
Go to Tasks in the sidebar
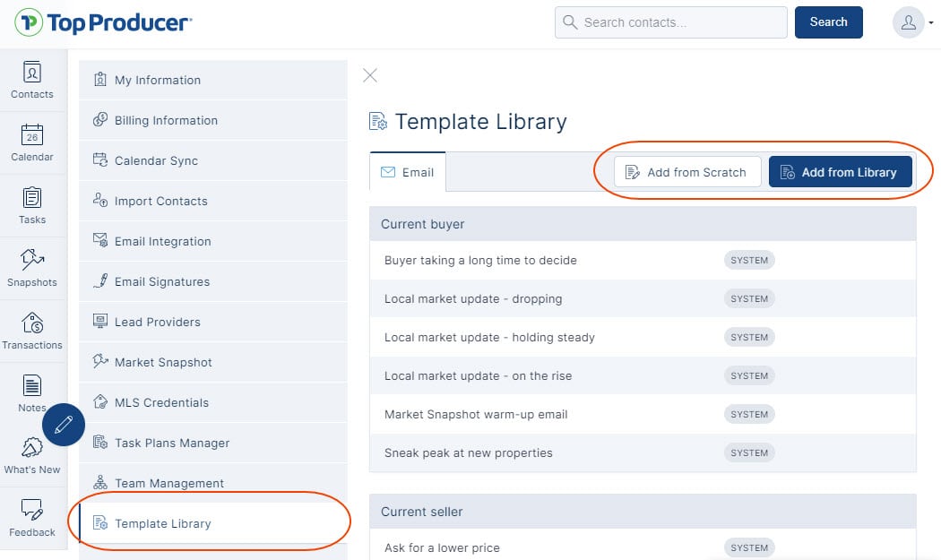(x=32, y=206)
